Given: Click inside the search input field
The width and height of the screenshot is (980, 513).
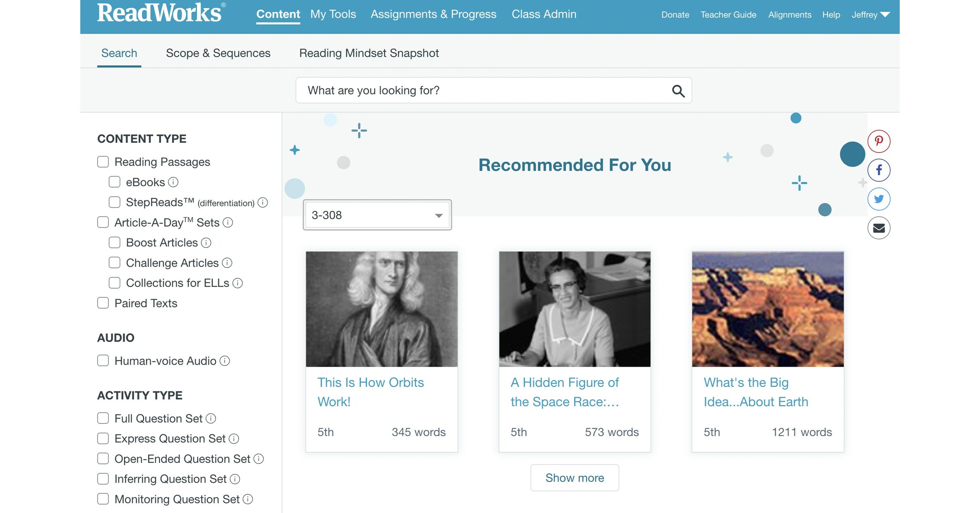Looking at the screenshot, I should pos(446,90).
